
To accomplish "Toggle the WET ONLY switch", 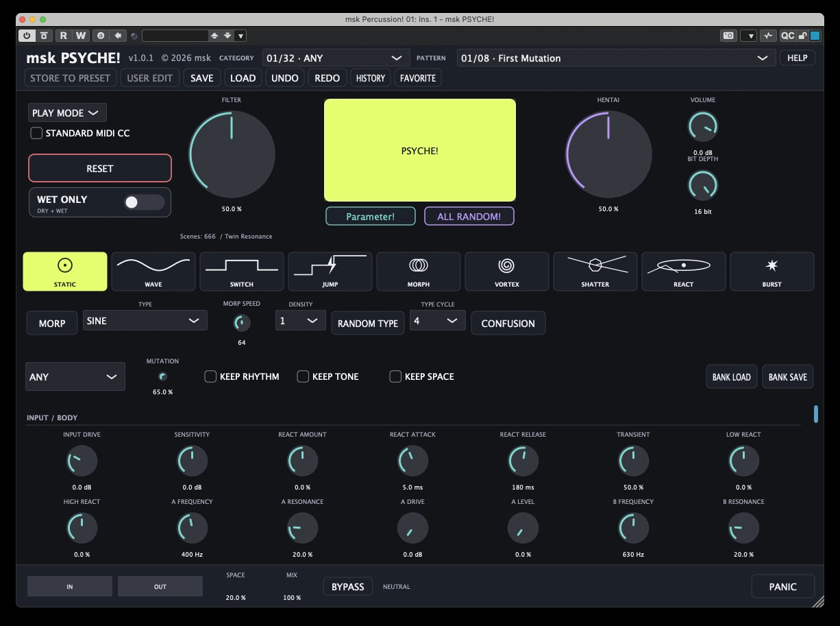I will click(x=144, y=202).
